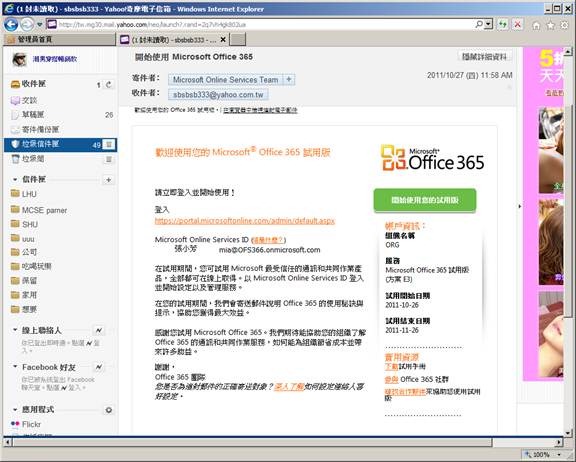Open the browser Tools gear icon

564,25
